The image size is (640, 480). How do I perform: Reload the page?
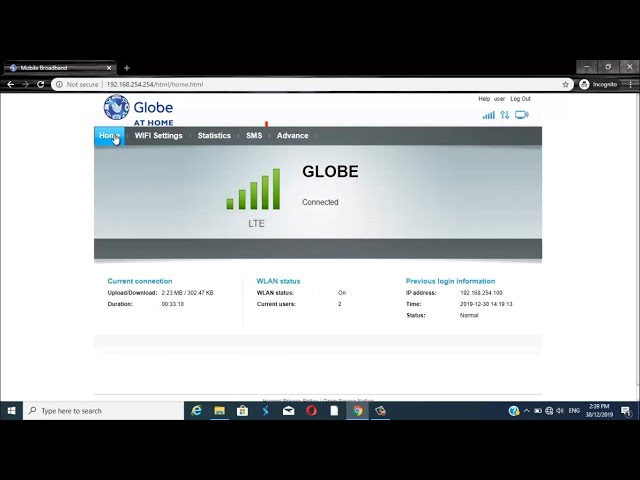(x=40, y=84)
